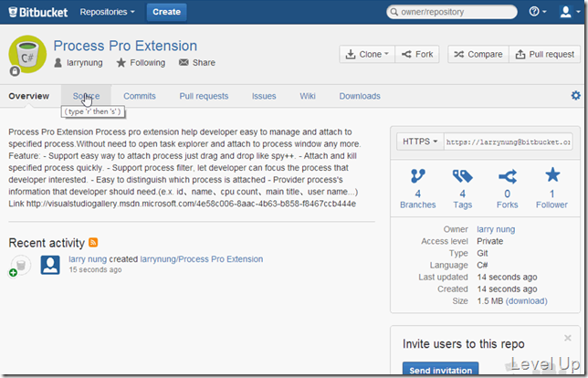This screenshot has width=588, height=378.
Task: Select the clone URL text field
Action: tap(509, 142)
